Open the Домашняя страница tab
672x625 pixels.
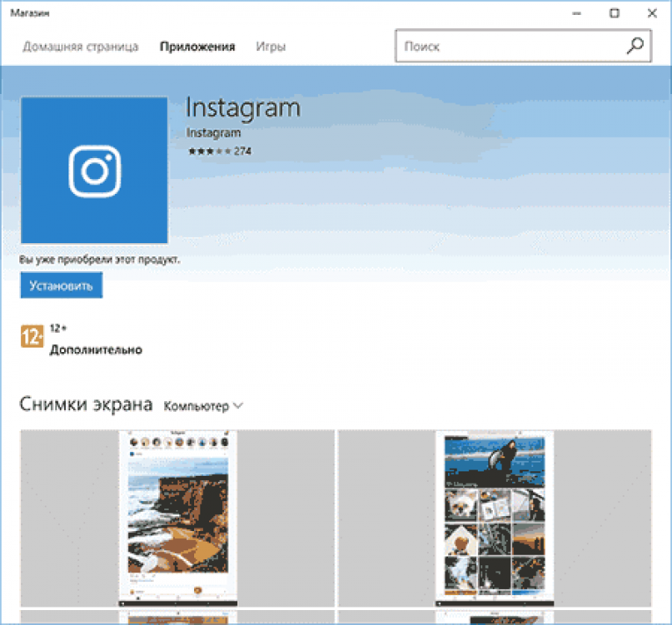[81, 47]
